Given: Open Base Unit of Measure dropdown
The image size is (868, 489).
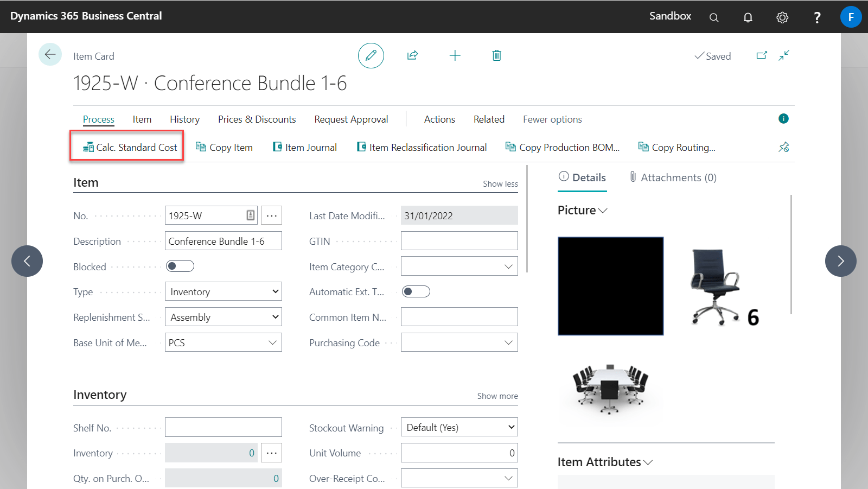Looking at the screenshot, I should (x=272, y=342).
